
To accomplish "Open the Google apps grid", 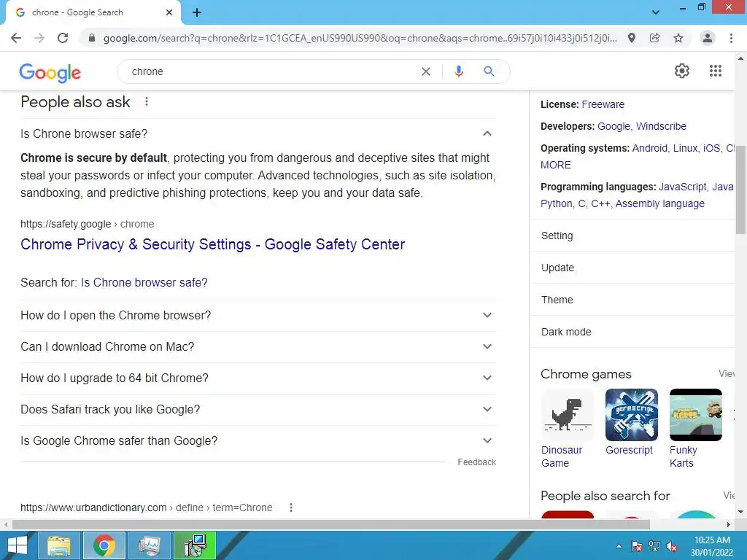I will (716, 71).
